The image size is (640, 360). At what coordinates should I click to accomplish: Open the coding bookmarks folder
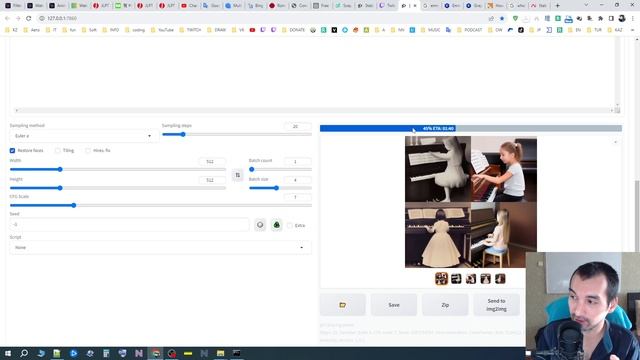point(135,30)
